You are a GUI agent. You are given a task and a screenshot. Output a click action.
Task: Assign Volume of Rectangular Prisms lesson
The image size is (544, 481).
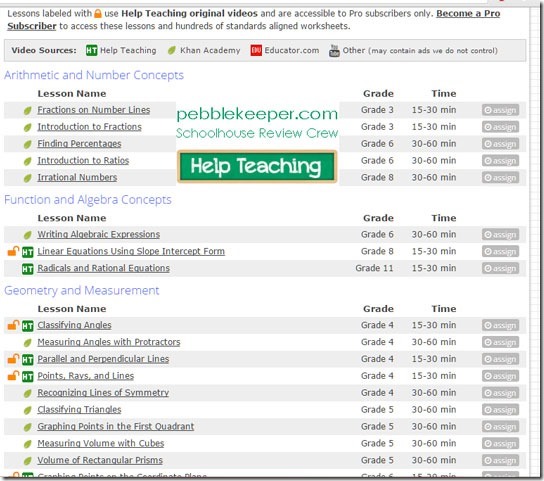point(500,461)
